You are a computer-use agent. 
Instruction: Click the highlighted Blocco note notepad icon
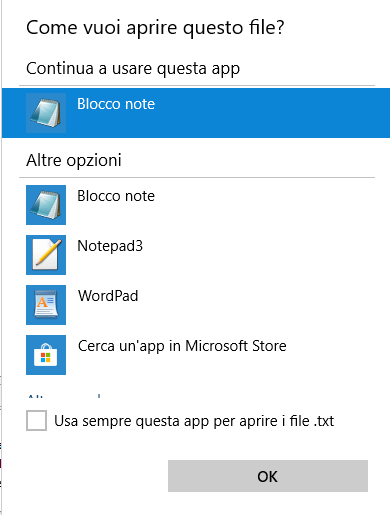point(46,113)
